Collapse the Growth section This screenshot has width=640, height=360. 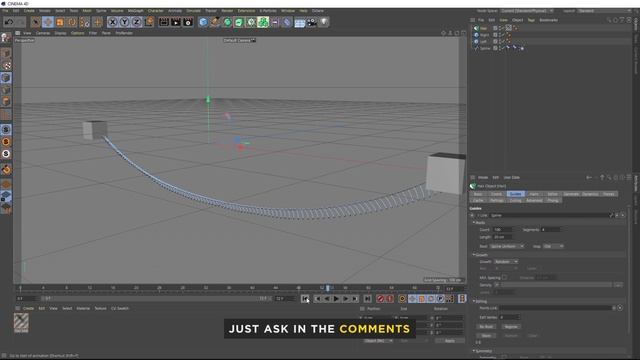480,255
